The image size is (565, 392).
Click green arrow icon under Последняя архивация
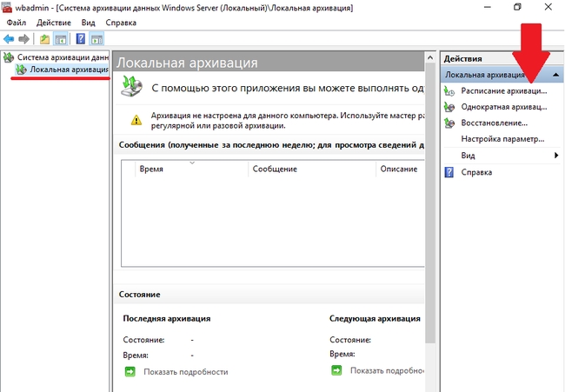pyautogui.click(x=130, y=371)
